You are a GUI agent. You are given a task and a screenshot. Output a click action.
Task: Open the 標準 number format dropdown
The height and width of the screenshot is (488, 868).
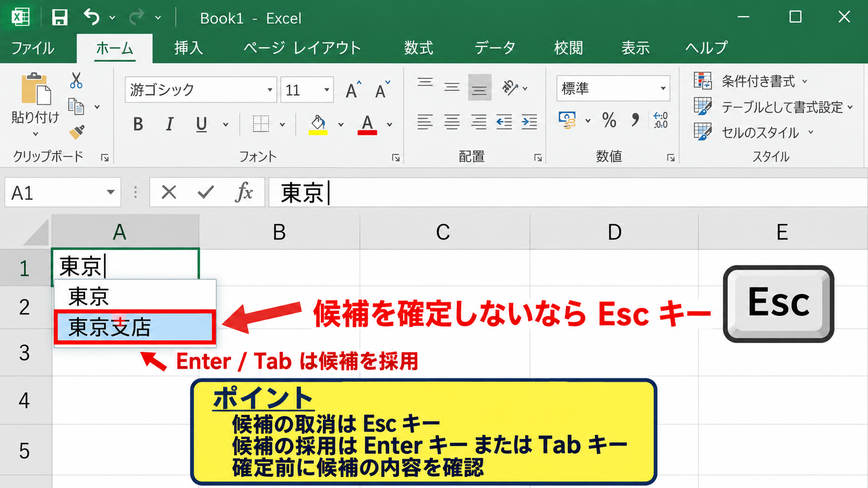663,89
